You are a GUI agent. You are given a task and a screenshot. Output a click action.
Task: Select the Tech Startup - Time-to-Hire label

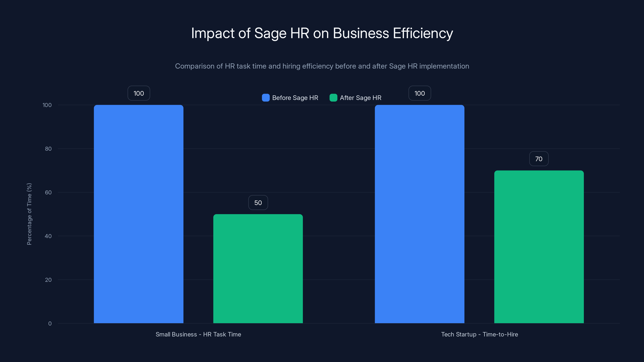(x=480, y=334)
